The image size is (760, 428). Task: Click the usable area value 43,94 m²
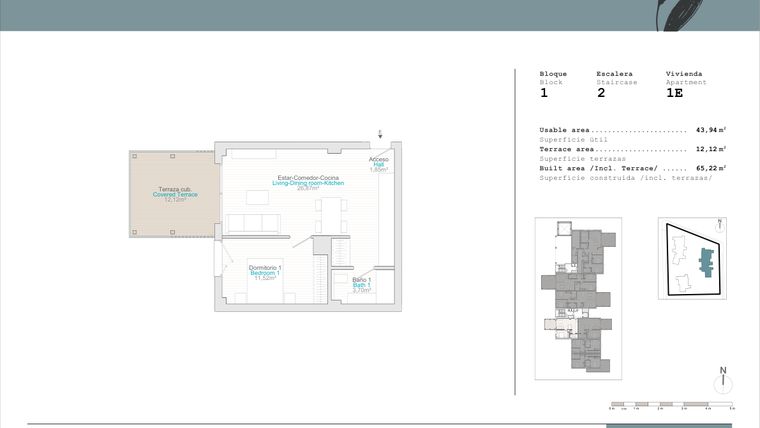click(x=711, y=130)
